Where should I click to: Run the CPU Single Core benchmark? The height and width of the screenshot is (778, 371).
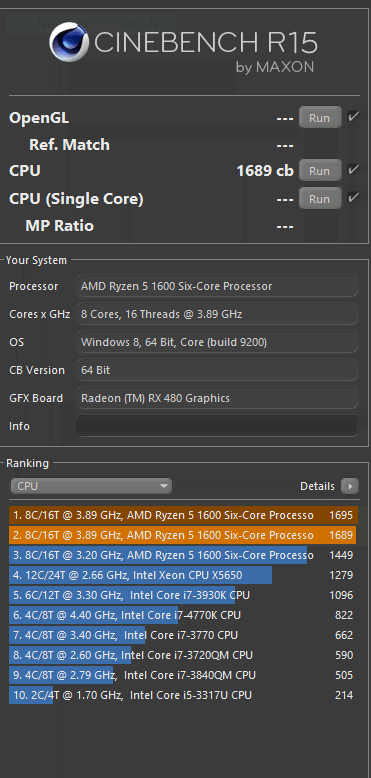pos(320,198)
